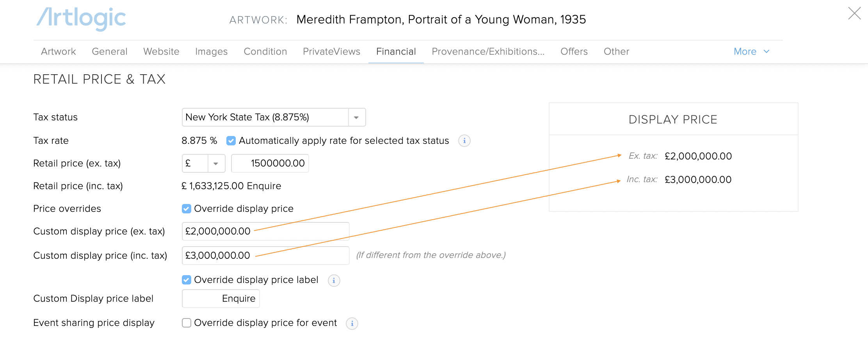
Task: Toggle Override display price checkbox
Action: tap(187, 209)
